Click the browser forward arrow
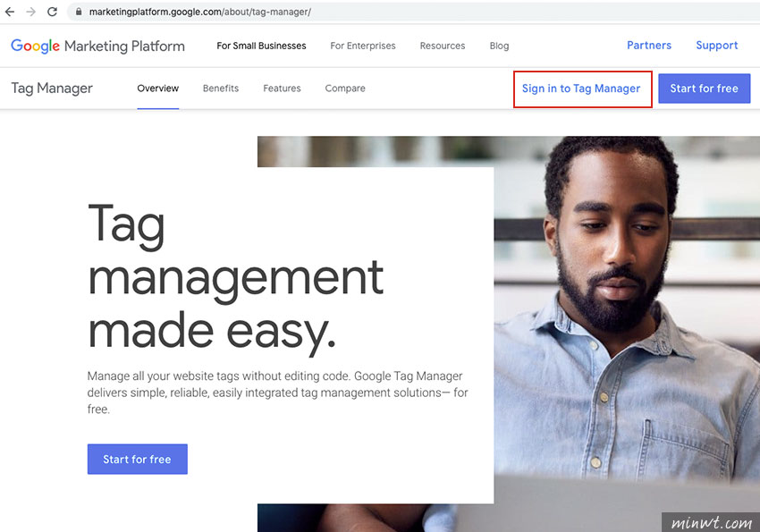 (31, 12)
